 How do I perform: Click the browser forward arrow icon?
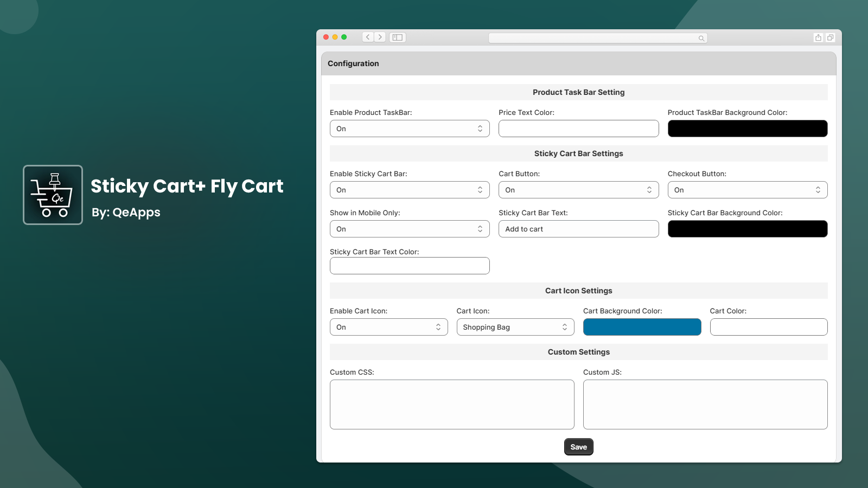point(380,37)
